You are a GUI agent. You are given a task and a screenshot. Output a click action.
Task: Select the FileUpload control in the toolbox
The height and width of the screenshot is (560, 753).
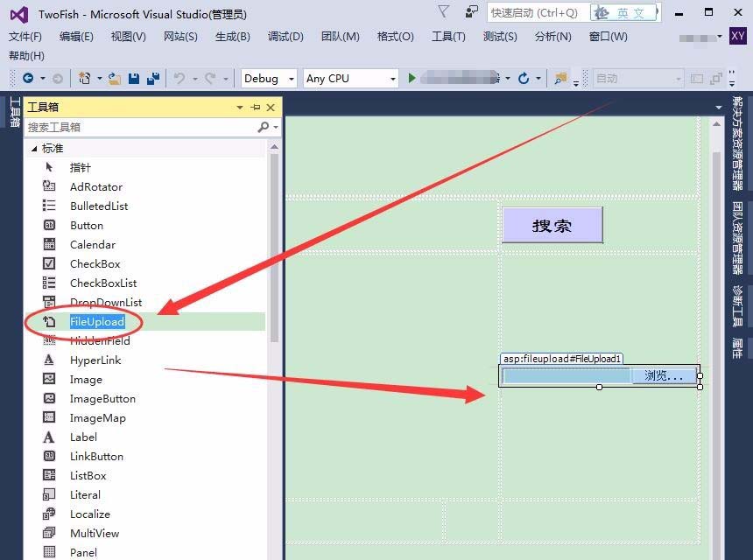click(98, 321)
